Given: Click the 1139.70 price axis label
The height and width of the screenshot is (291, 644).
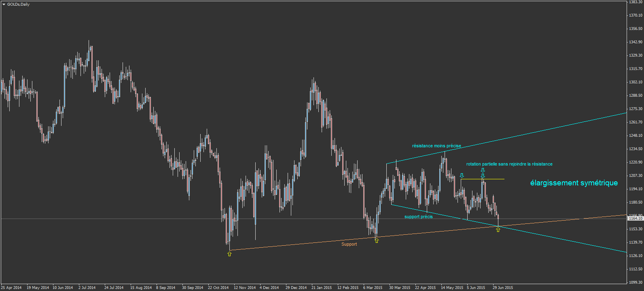Looking at the screenshot, I should (x=636, y=242).
